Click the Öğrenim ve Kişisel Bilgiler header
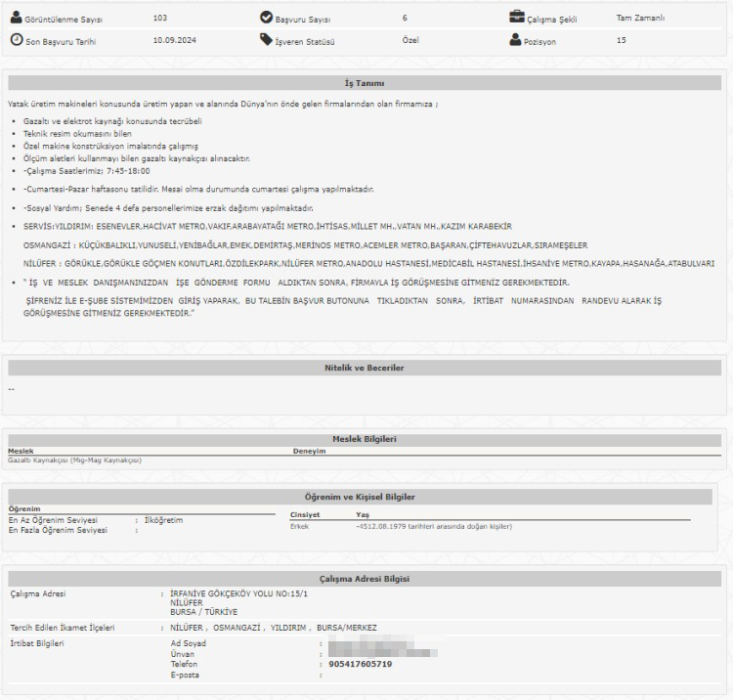This screenshot has height=700, width=733. coord(365,497)
